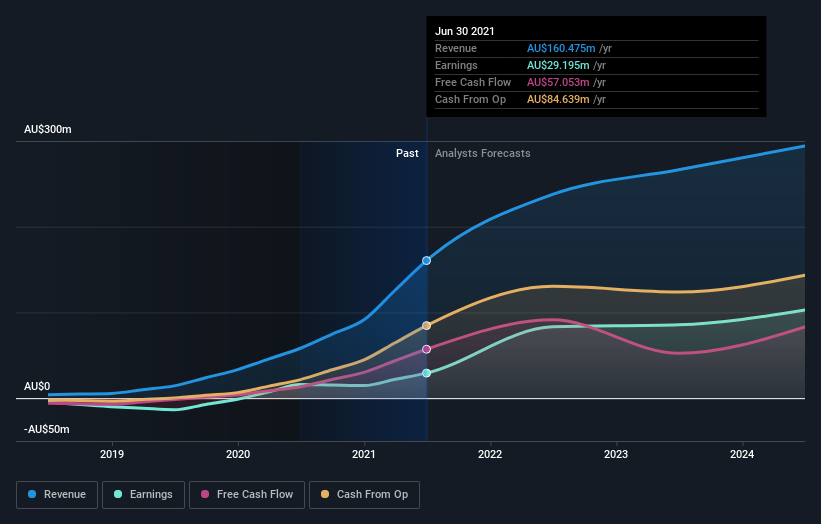
Task: Click the 2024 x-axis label
Action: click(742, 454)
